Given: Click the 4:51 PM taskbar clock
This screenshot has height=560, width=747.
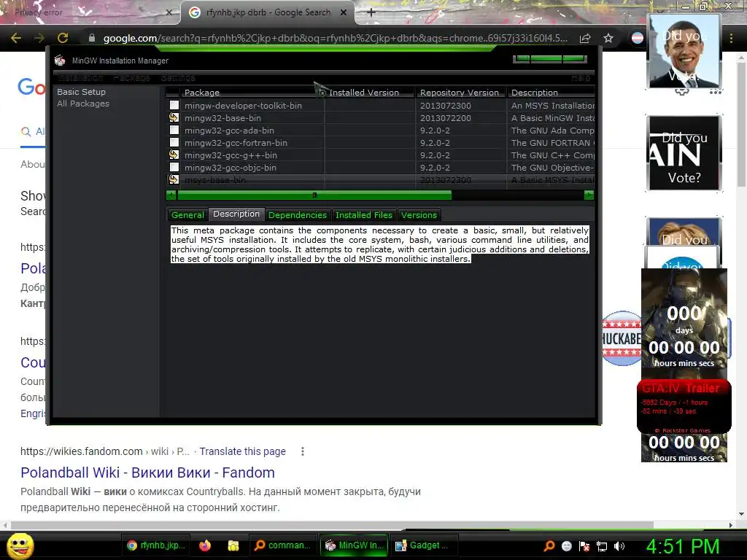Looking at the screenshot, I should point(683,547).
